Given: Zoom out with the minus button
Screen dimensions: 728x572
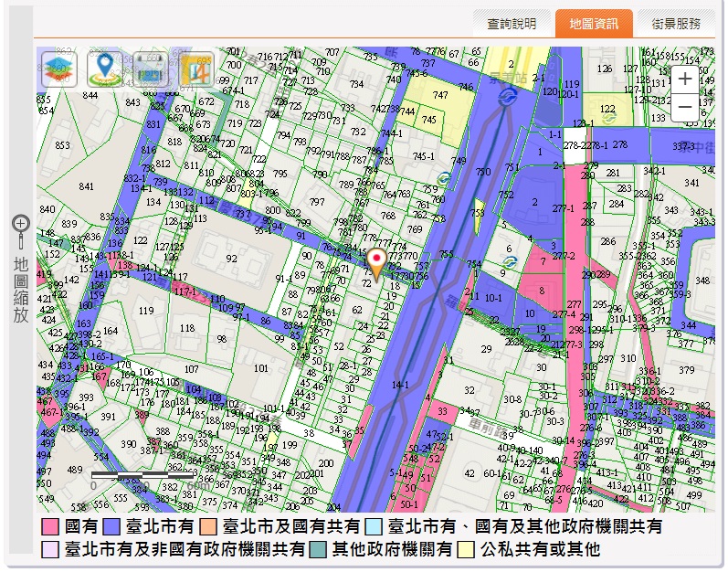Looking at the screenshot, I should click(x=685, y=108).
